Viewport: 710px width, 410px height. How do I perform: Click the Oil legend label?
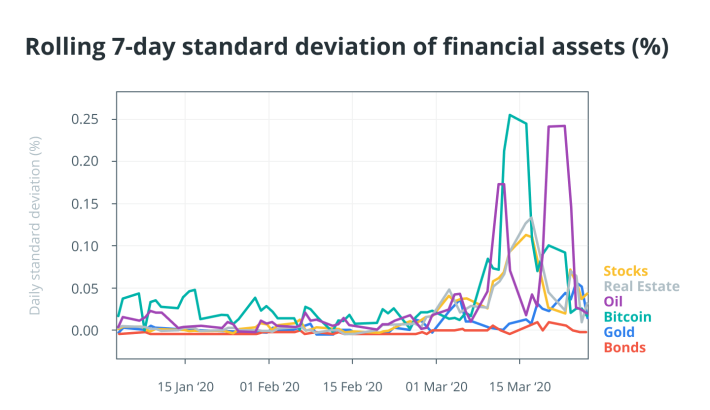pyautogui.click(x=613, y=302)
